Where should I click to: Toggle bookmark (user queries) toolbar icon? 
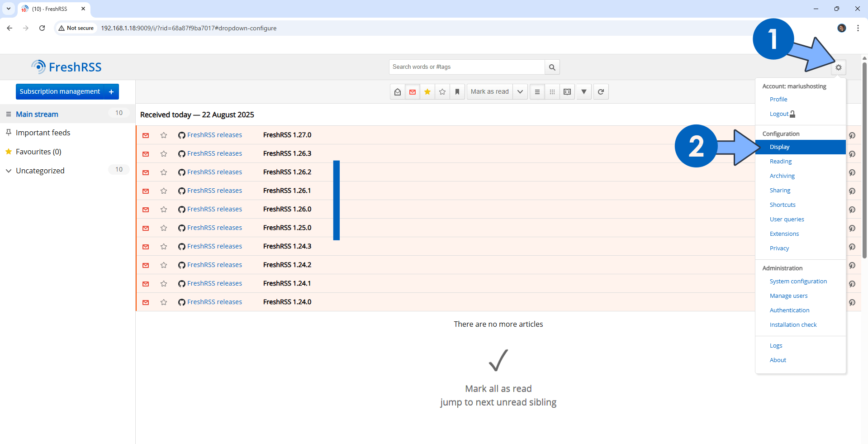457,92
